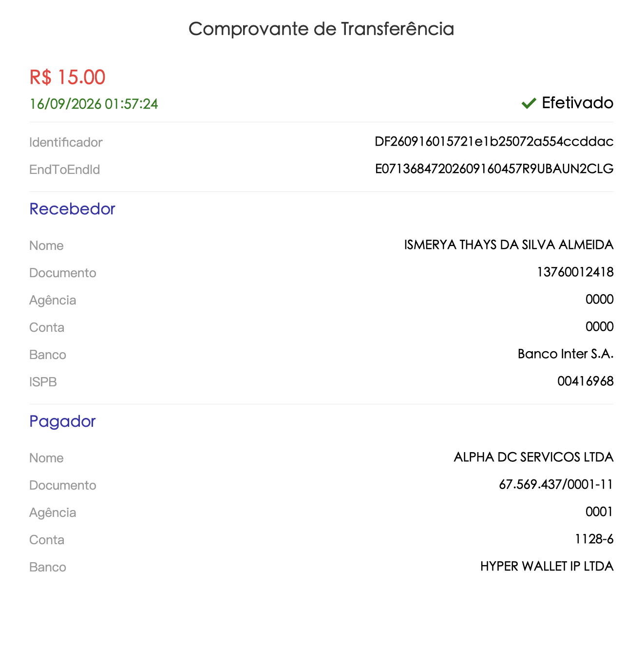The width and height of the screenshot is (644, 645).
Task: Click the transfer date 16/09/2026 01:57:24
Action: [94, 104]
